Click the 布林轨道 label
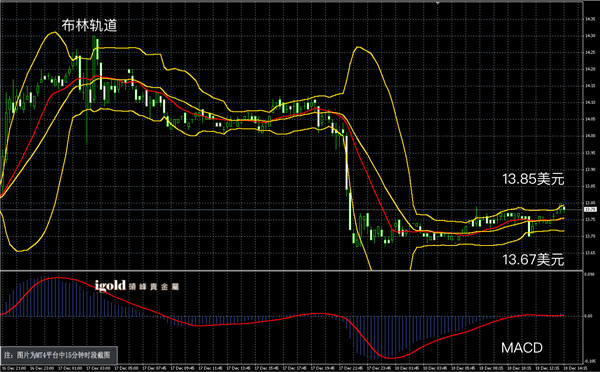Screen dimensions: 600x372 click(x=89, y=25)
